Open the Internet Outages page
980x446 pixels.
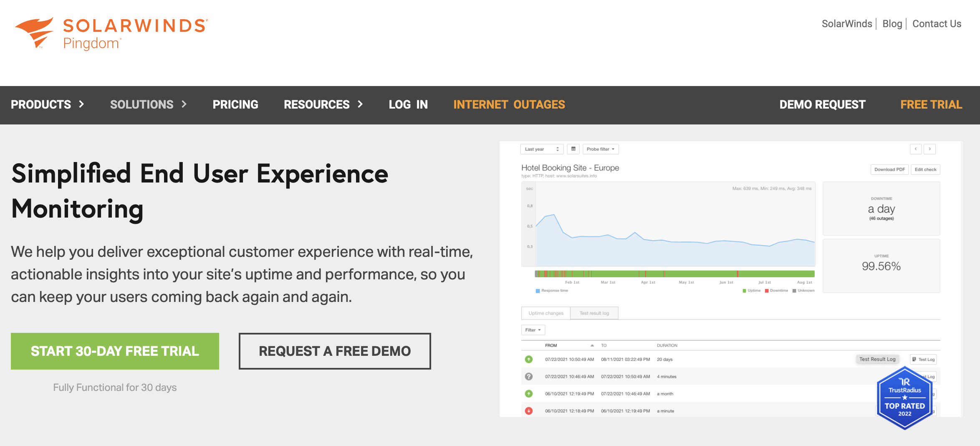509,104
